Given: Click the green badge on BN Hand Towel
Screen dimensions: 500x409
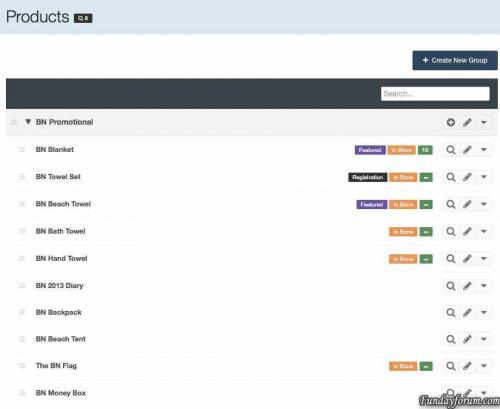Looking at the screenshot, I should (426, 259).
